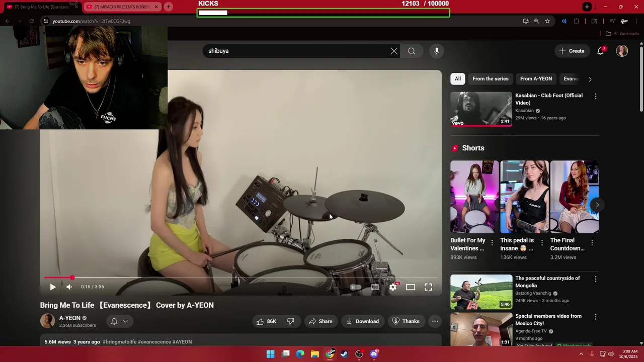644x362 pixels.
Task: Like the video (86K)
Action: [x=267, y=321]
